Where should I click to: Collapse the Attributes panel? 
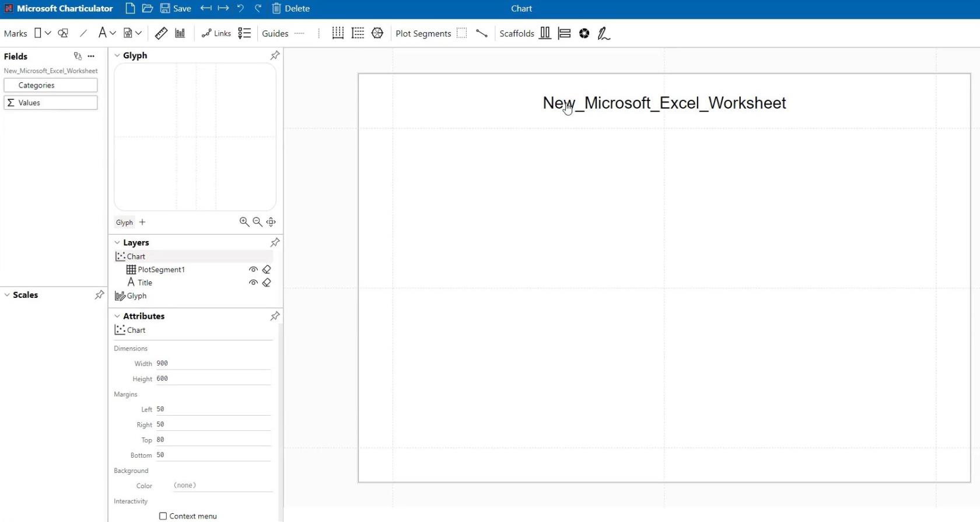pyautogui.click(x=117, y=316)
